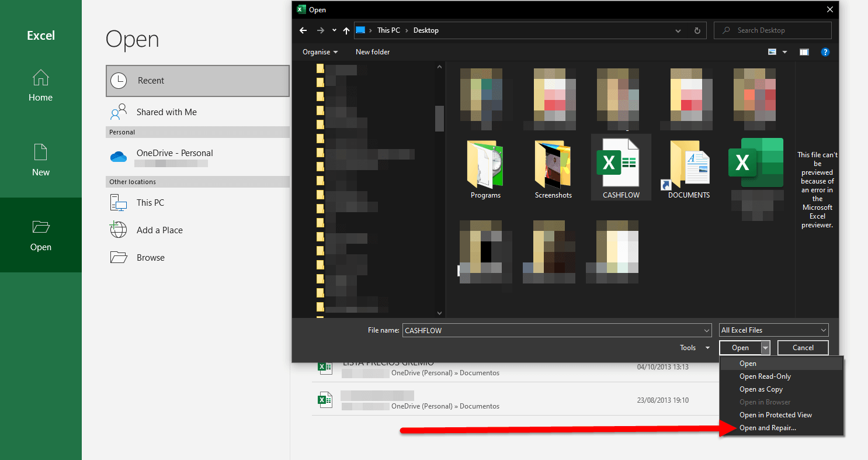This screenshot has width=868, height=460.
Task: Select Desktop in address breadcrumb
Action: point(426,30)
